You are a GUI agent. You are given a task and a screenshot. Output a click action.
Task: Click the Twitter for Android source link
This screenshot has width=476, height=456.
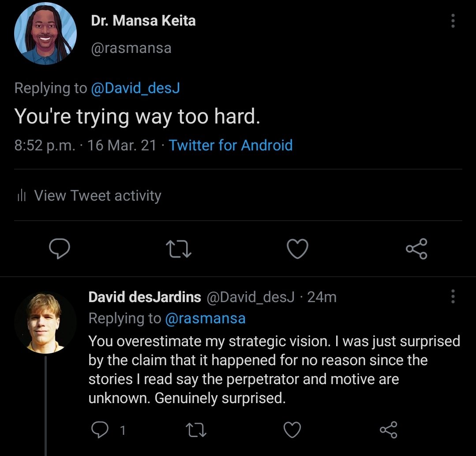click(x=231, y=145)
